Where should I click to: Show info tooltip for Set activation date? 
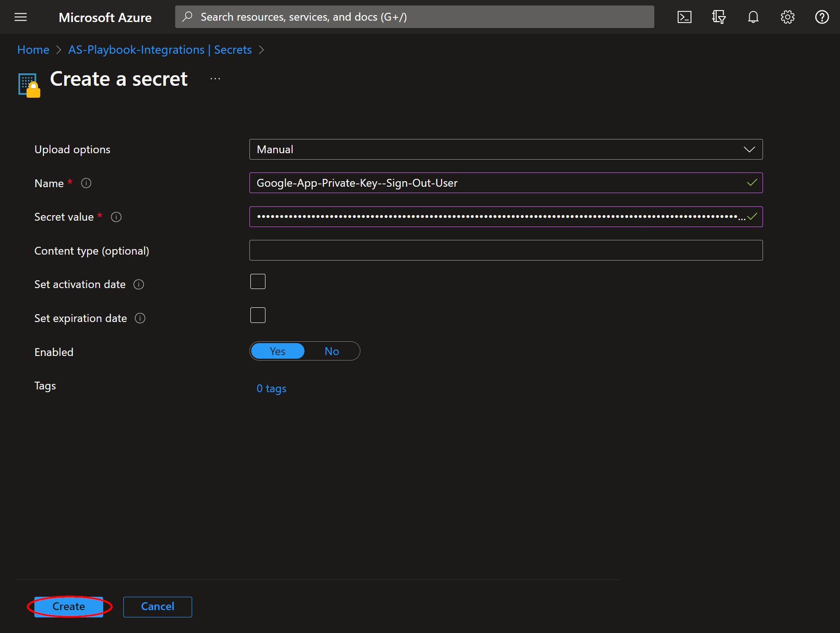tap(139, 284)
